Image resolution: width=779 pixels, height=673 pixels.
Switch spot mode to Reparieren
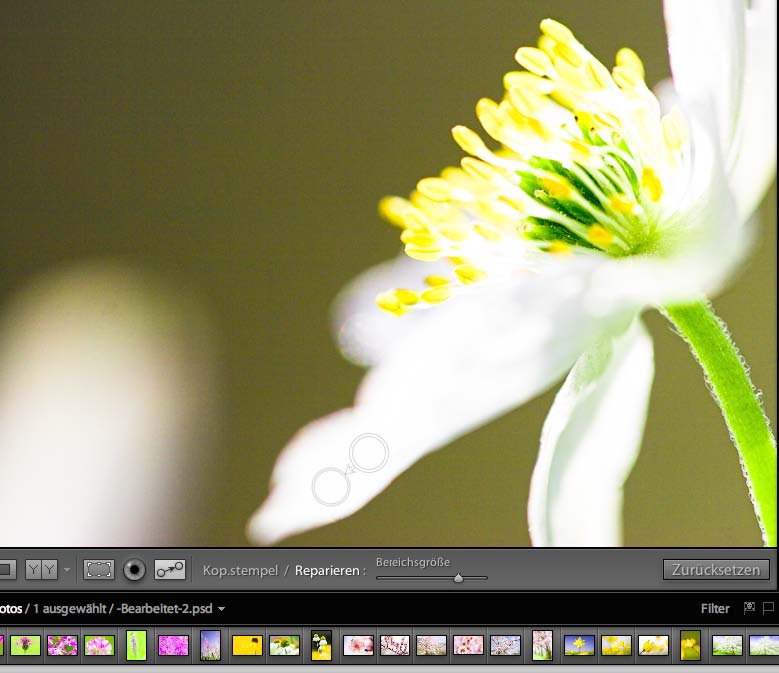tap(327, 570)
